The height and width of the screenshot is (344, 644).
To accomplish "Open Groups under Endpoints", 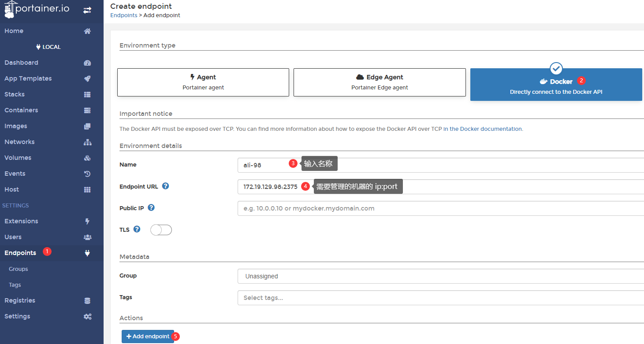I will point(52,269).
